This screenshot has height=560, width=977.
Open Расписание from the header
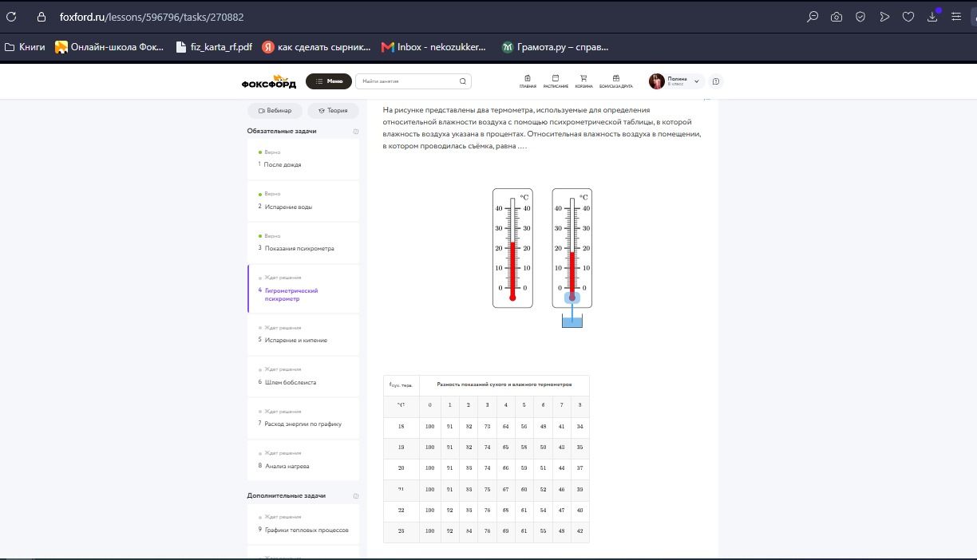[556, 81]
